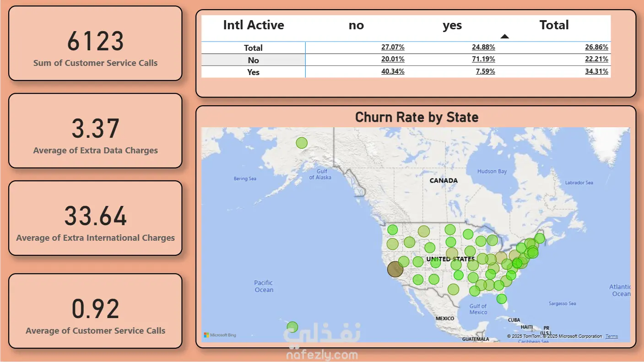Sort by the "no" column header

pyautogui.click(x=356, y=26)
